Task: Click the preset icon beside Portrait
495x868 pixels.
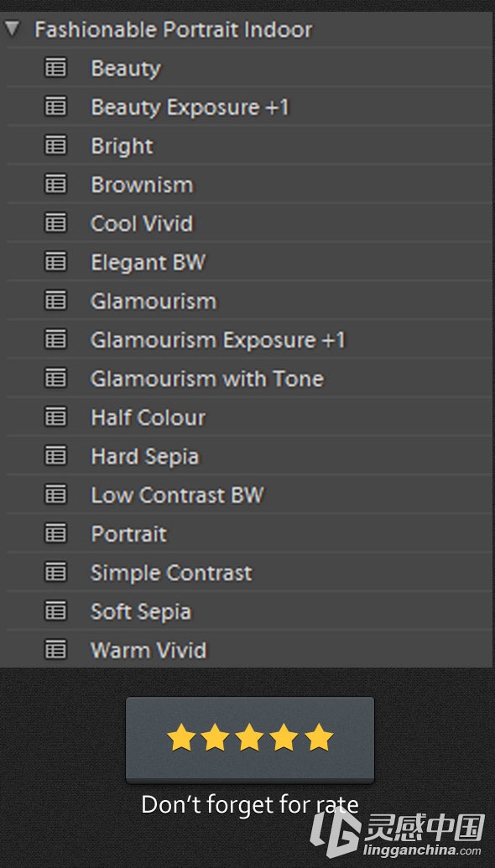Action: coord(55,533)
